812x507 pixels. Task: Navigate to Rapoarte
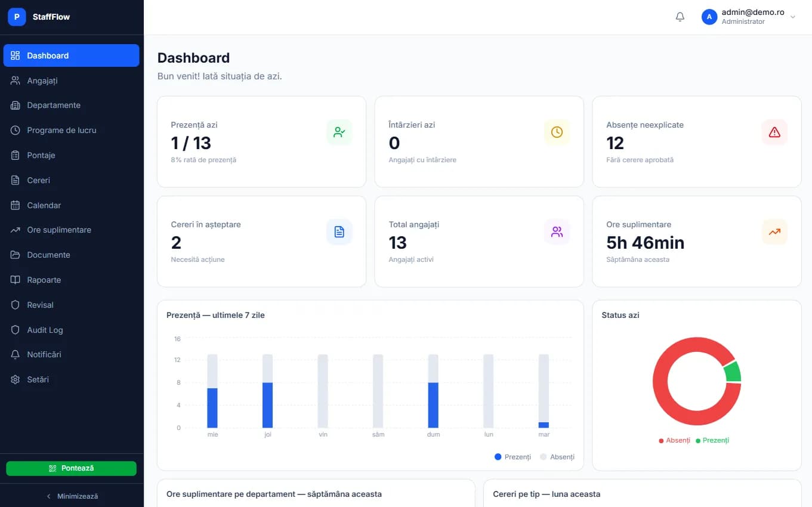(72, 280)
